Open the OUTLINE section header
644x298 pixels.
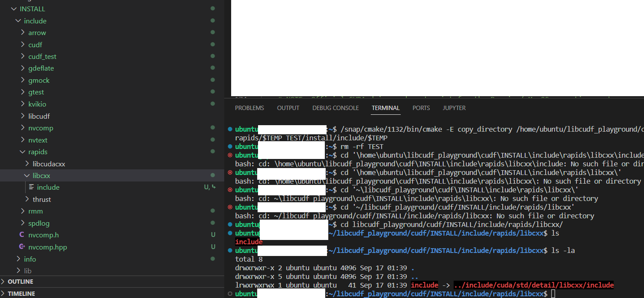20,281
